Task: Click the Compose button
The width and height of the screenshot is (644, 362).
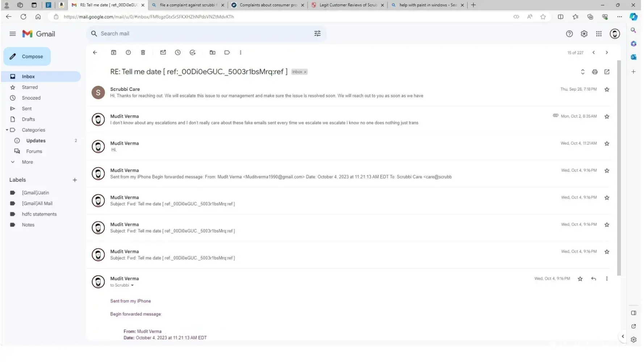Action: [27, 56]
